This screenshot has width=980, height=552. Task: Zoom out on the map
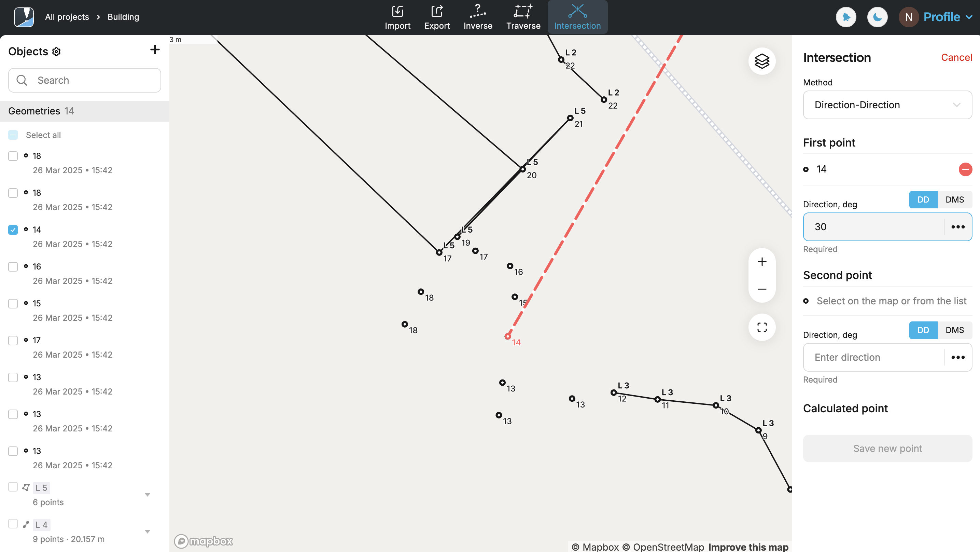click(761, 289)
